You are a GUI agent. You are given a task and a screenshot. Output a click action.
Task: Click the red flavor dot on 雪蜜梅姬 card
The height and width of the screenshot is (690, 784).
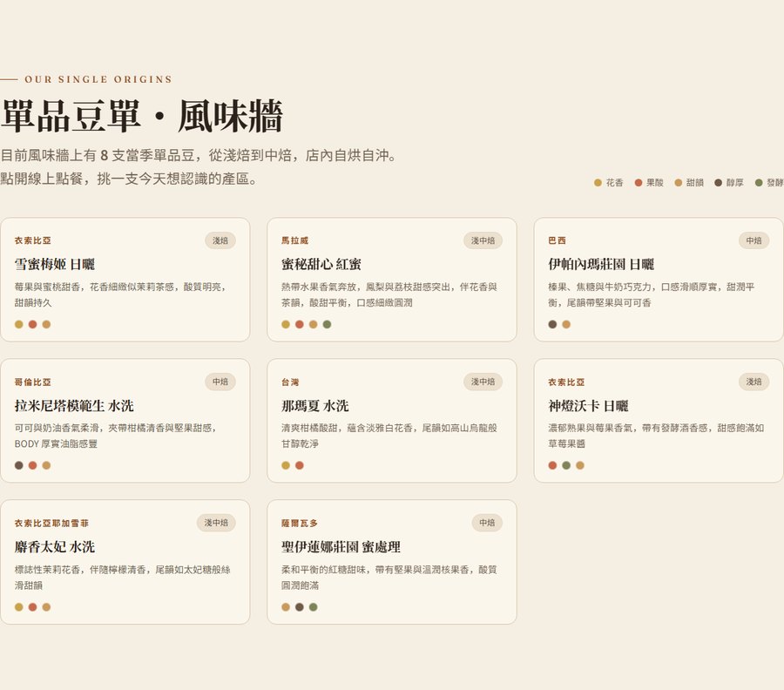[32, 324]
